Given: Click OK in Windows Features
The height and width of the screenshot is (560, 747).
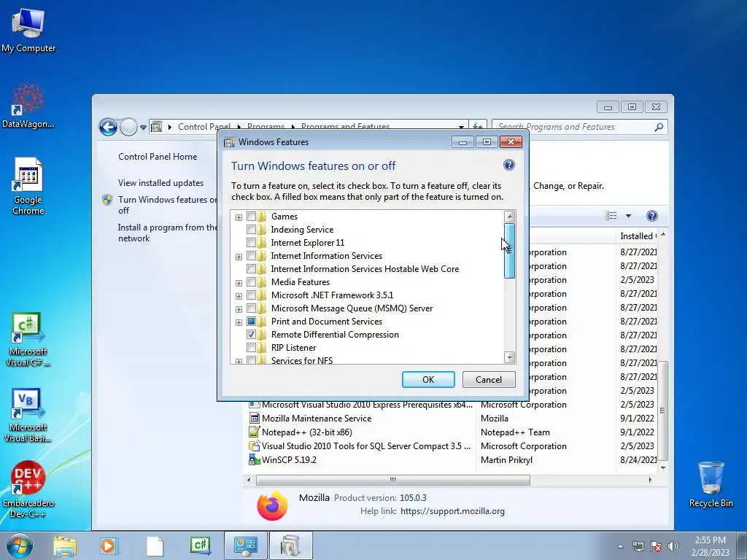Looking at the screenshot, I should pos(428,379).
